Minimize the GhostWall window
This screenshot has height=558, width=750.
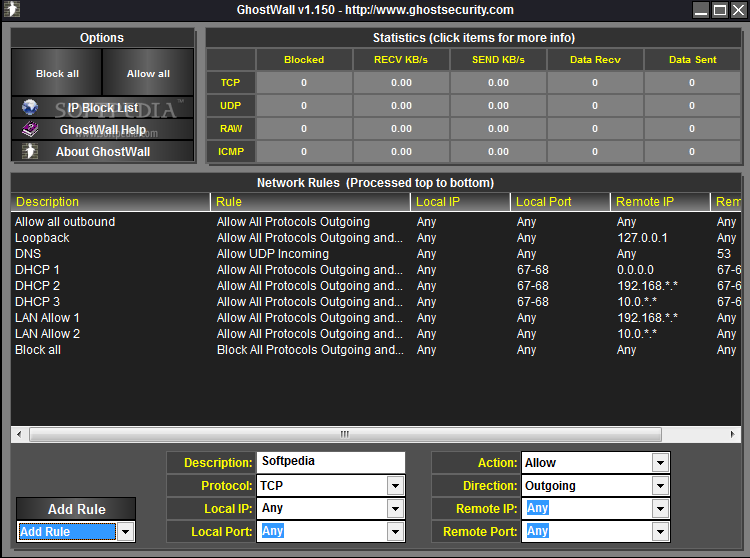701,10
